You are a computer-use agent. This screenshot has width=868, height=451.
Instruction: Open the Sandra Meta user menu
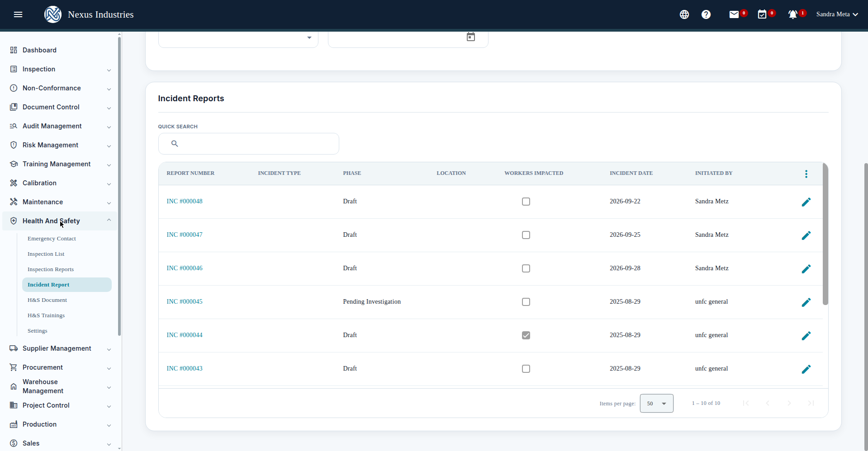[837, 14]
